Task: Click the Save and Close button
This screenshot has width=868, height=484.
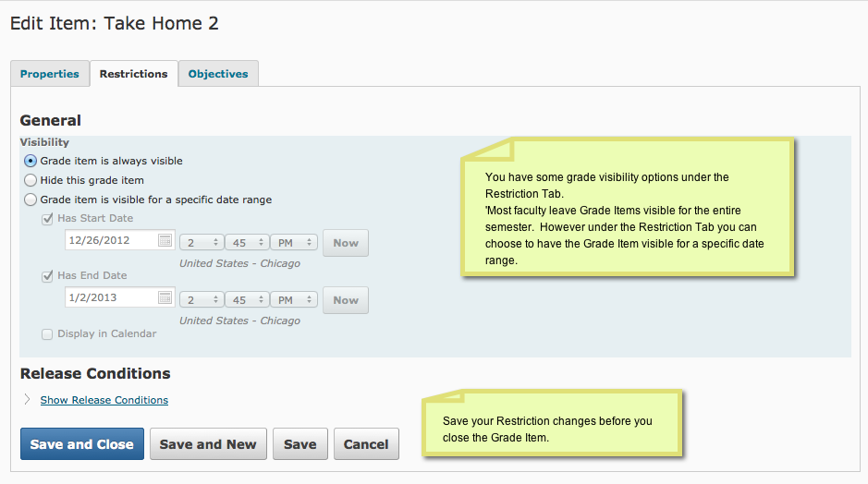Action: tap(82, 444)
